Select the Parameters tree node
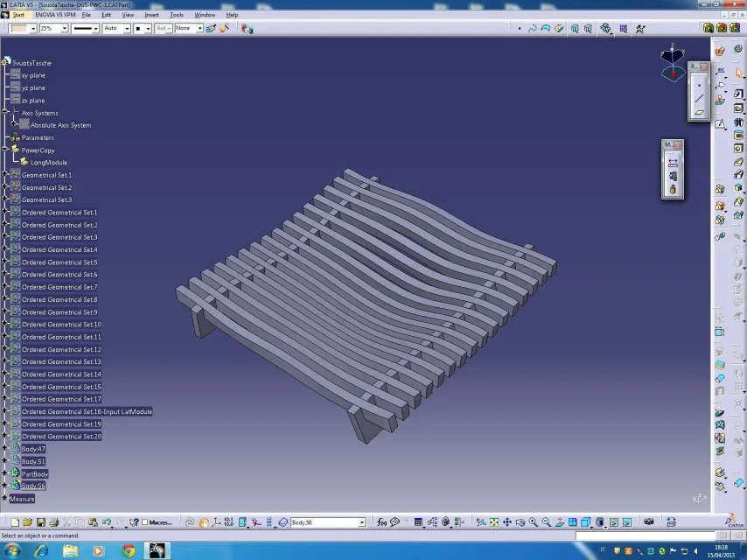Screen dimensions: 747x560 [x=38, y=137]
